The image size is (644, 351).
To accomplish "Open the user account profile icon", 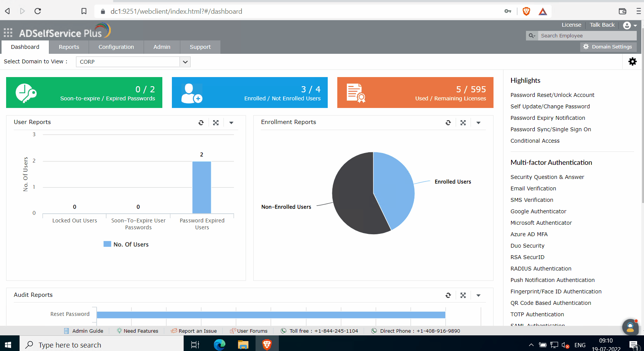I will (x=627, y=26).
